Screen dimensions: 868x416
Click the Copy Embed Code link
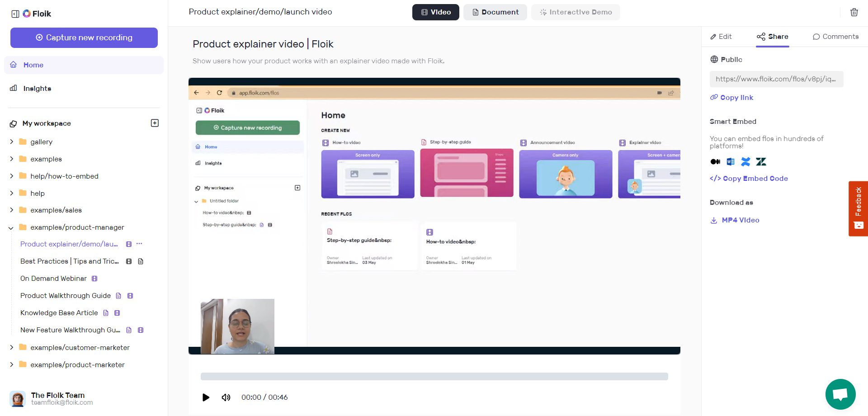pyautogui.click(x=749, y=178)
